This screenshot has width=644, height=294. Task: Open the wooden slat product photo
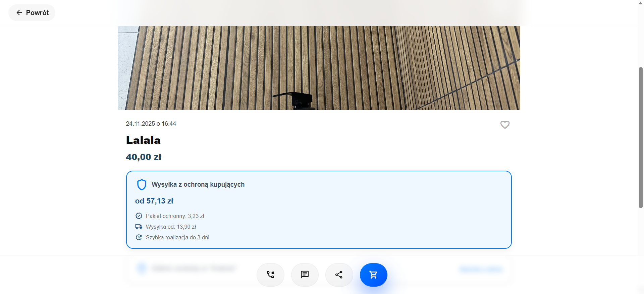pos(319,68)
